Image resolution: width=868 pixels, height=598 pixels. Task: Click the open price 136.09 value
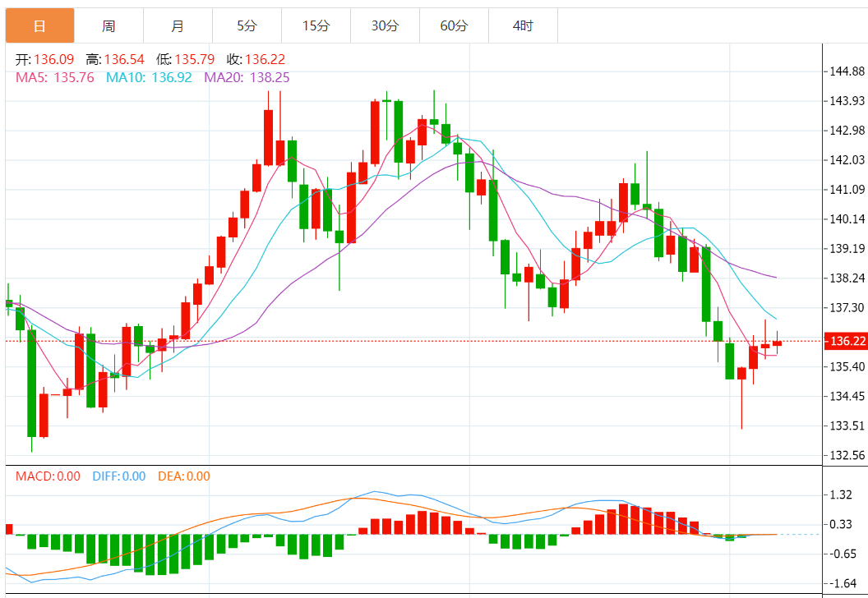[53, 59]
